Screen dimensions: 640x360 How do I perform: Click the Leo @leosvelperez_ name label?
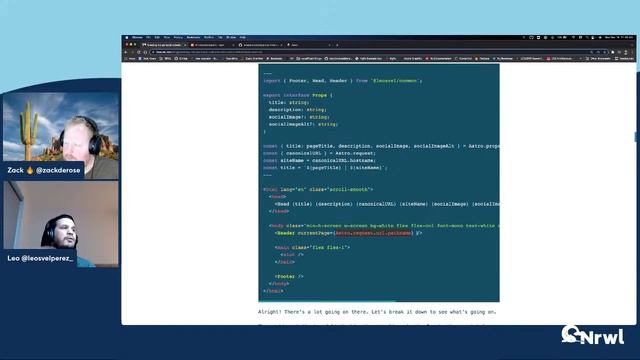40,258
